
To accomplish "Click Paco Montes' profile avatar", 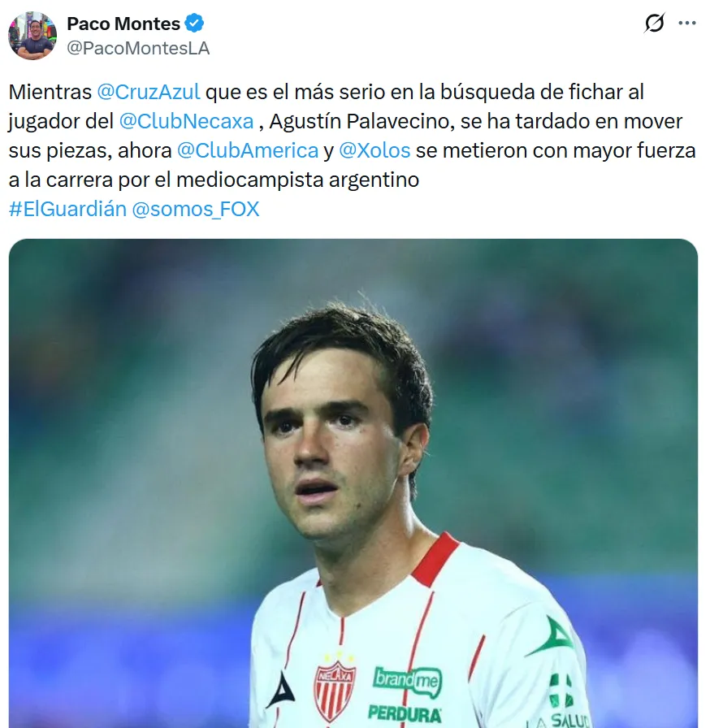I will coord(32,36).
